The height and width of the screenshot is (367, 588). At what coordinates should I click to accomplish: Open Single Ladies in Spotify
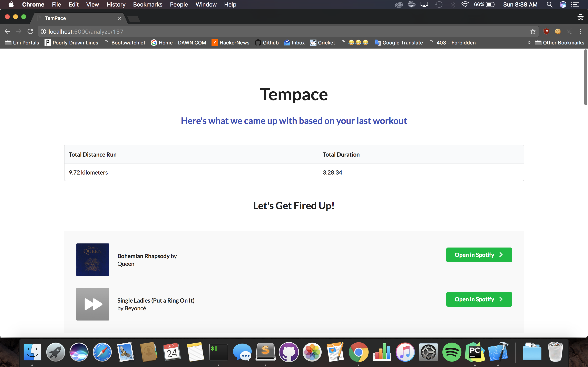click(x=479, y=299)
